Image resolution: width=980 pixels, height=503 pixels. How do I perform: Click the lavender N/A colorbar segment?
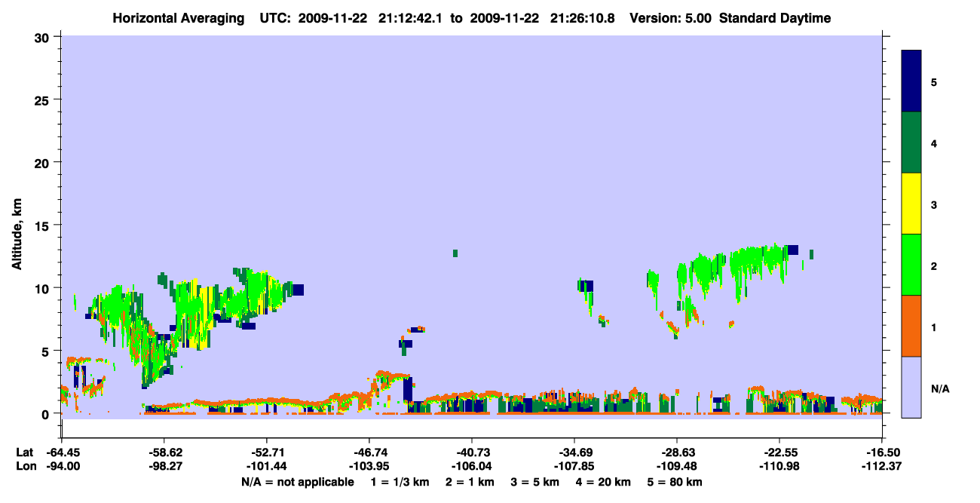point(911,387)
